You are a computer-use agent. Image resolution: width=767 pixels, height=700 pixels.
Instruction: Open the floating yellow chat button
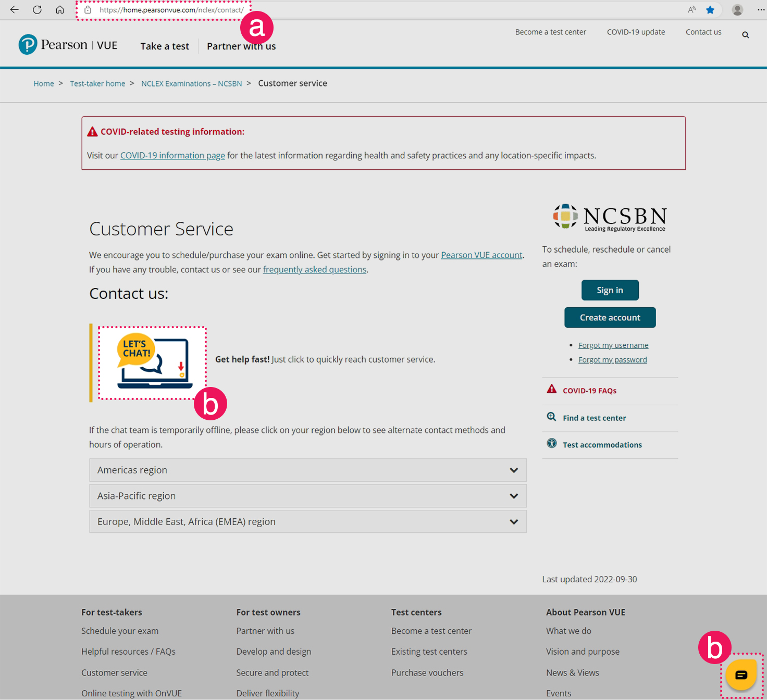tap(741, 675)
